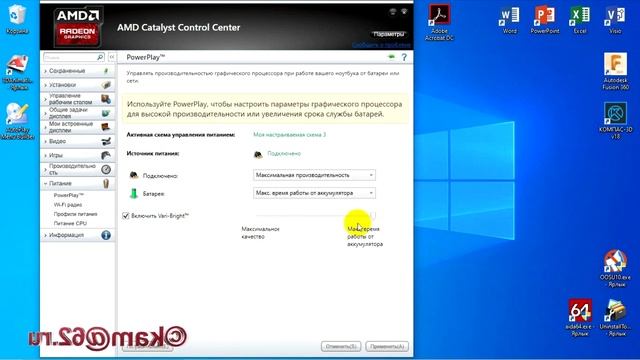The width and height of the screenshot is (640, 360).
Task: Click the Общие задачи дисплея monitor icon
Action: point(106,113)
